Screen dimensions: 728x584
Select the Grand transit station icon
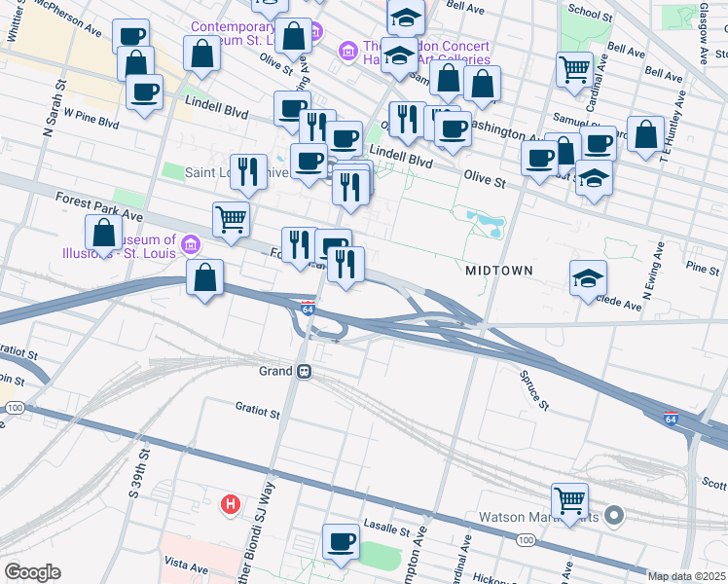coord(304,372)
